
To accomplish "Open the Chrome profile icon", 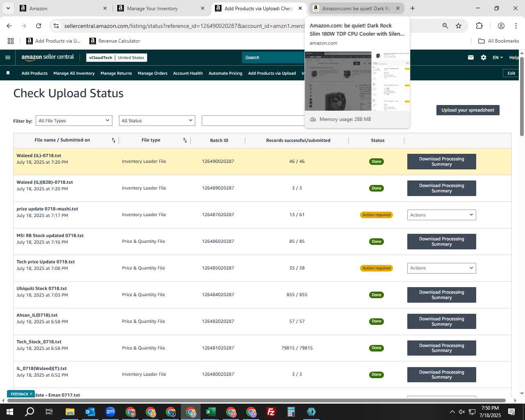I will (x=501, y=26).
